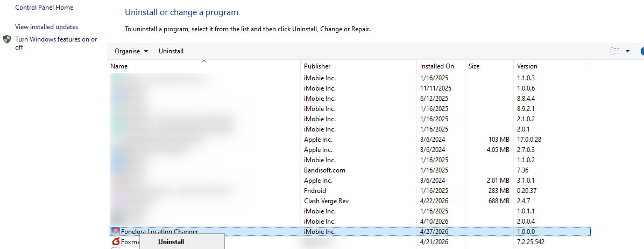Click version 8.9.2.1 cell

526,109
